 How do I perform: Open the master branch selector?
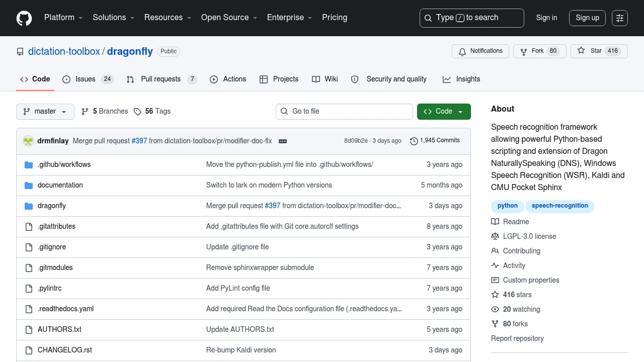pyautogui.click(x=45, y=112)
